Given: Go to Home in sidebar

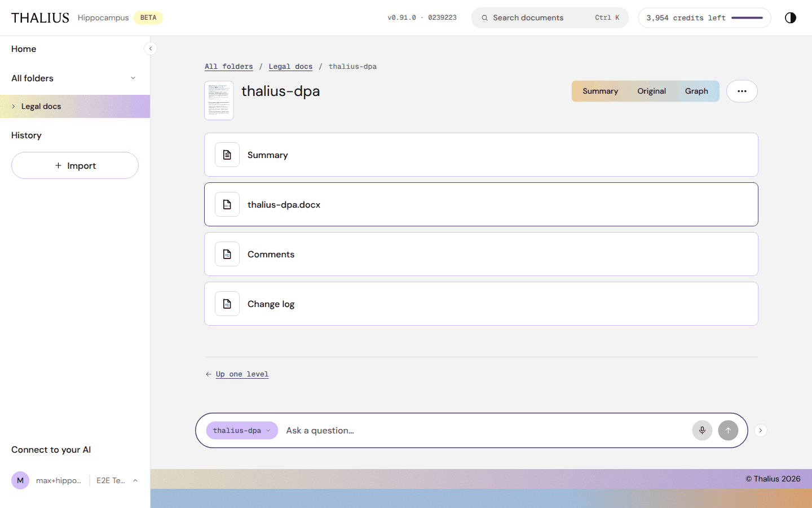Looking at the screenshot, I should (24, 49).
